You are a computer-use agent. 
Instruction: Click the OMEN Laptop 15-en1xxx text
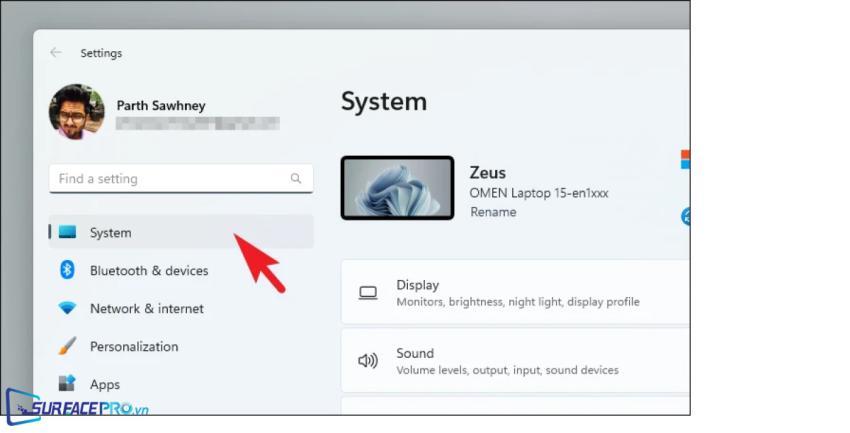point(539,193)
